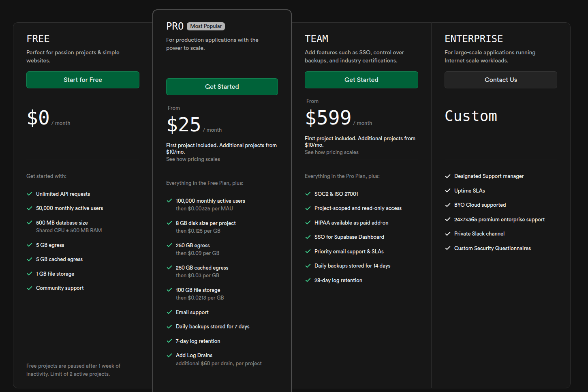Click the Most Popular badge
Screen dimensions: 588x392
pos(206,26)
